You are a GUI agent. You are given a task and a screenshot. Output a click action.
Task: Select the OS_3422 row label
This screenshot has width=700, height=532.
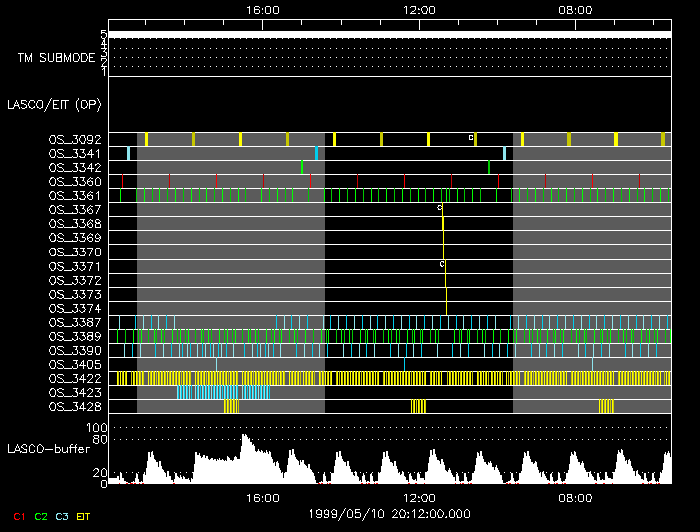(x=75, y=379)
